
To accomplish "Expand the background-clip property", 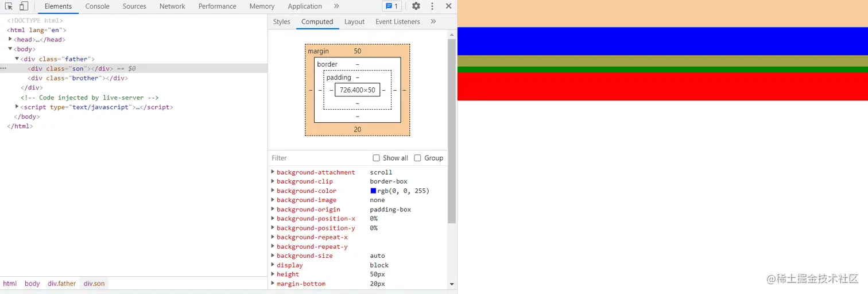I will pyautogui.click(x=272, y=181).
